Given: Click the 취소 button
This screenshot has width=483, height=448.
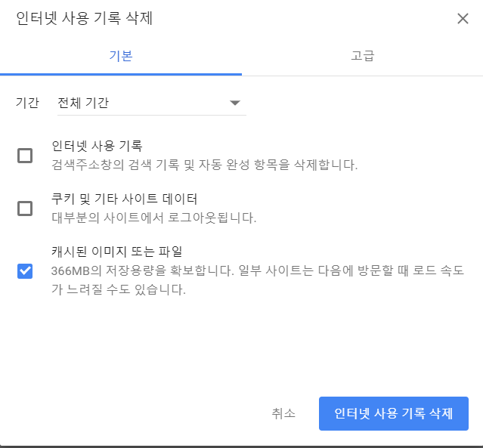Looking at the screenshot, I should coord(283,413).
